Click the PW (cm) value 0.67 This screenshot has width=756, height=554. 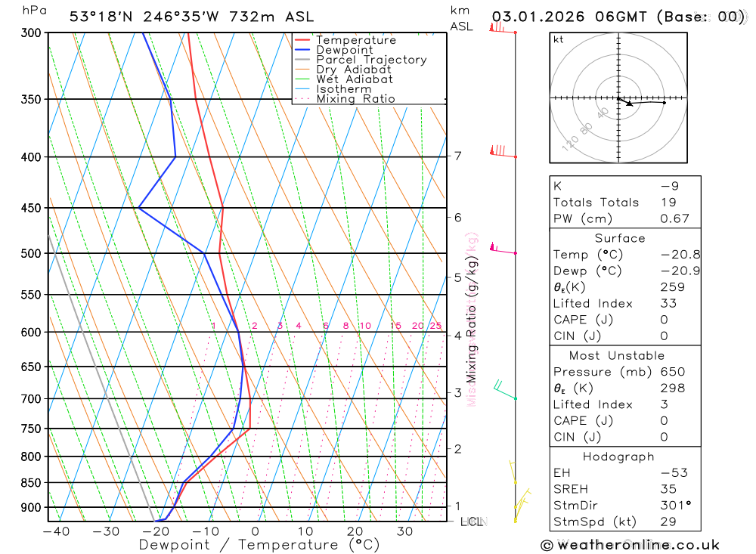[675, 219]
